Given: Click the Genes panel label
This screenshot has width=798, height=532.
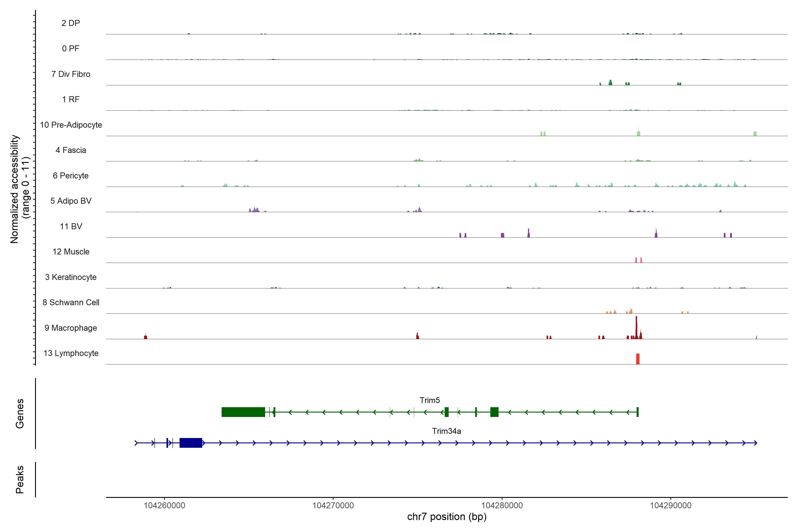Looking at the screenshot, I should 20,413.
